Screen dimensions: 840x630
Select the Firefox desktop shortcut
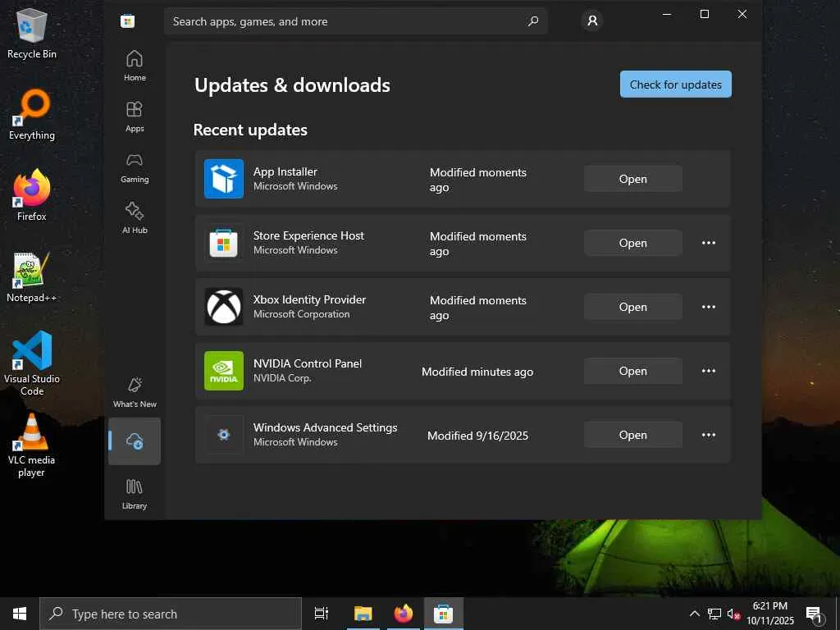click(32, 195)
